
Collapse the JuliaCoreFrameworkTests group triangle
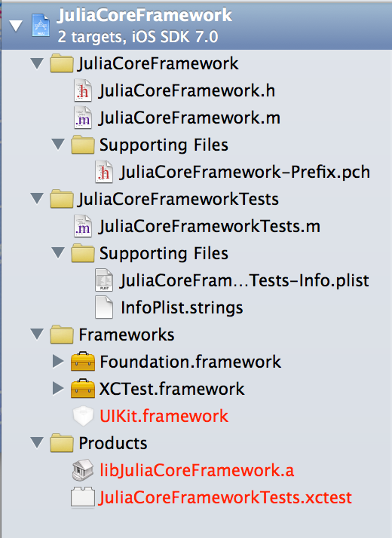click(x=37, y=199)
